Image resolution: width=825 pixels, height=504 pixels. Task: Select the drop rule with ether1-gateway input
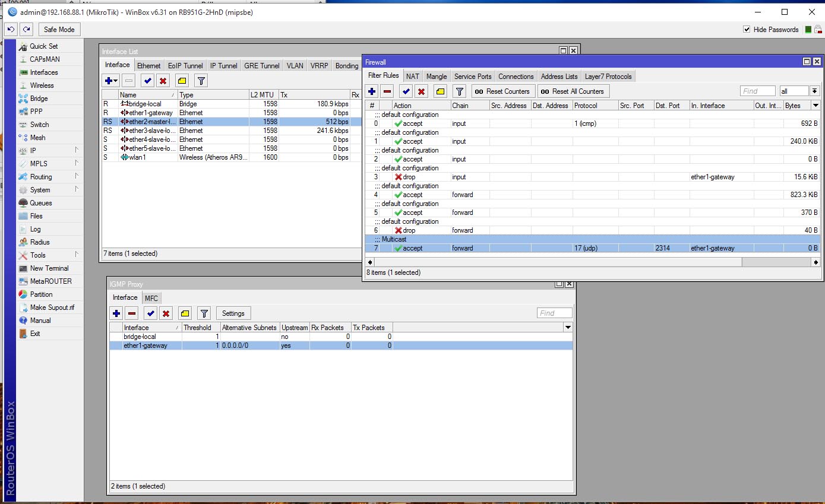[592, 177]
